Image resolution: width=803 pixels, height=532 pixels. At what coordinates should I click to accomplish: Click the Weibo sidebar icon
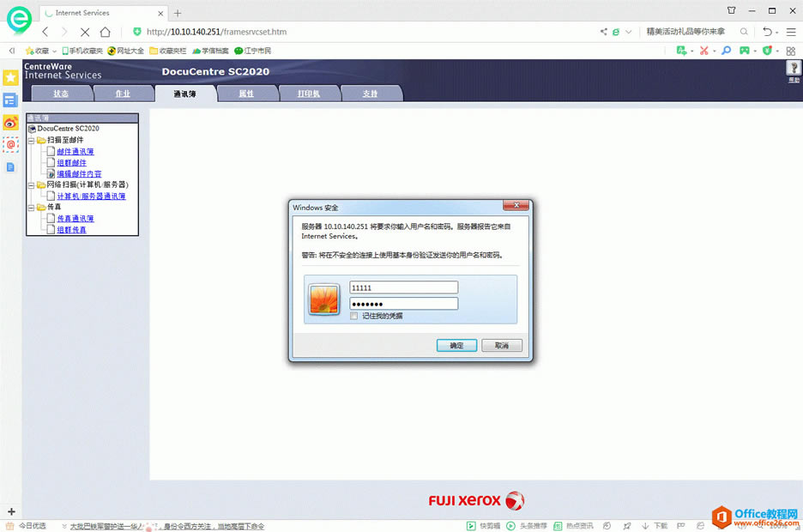coord(10,123)
